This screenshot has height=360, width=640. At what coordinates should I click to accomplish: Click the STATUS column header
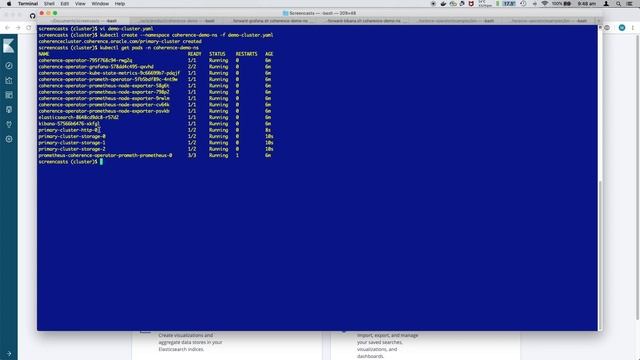[217, 54]
